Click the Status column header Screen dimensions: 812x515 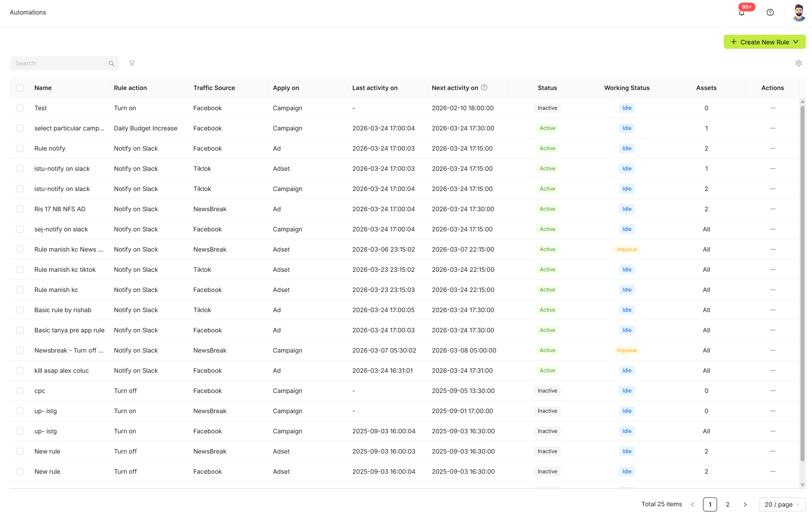(x=547, y=88)
